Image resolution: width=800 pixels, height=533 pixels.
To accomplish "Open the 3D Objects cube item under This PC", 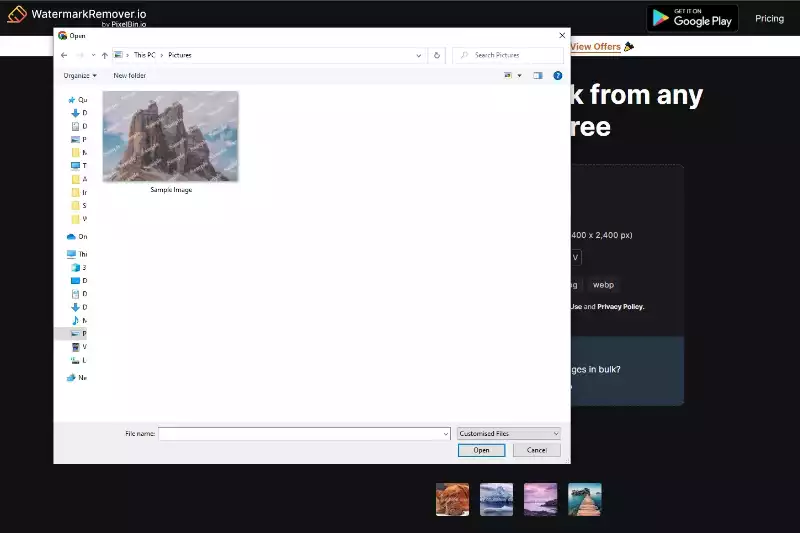I will 79,267.
